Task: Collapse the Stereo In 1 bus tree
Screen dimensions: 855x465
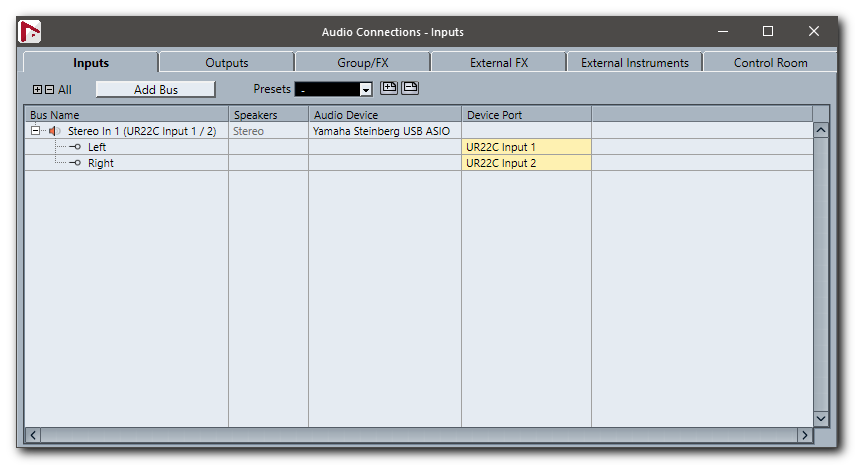Action: (35, 131)
